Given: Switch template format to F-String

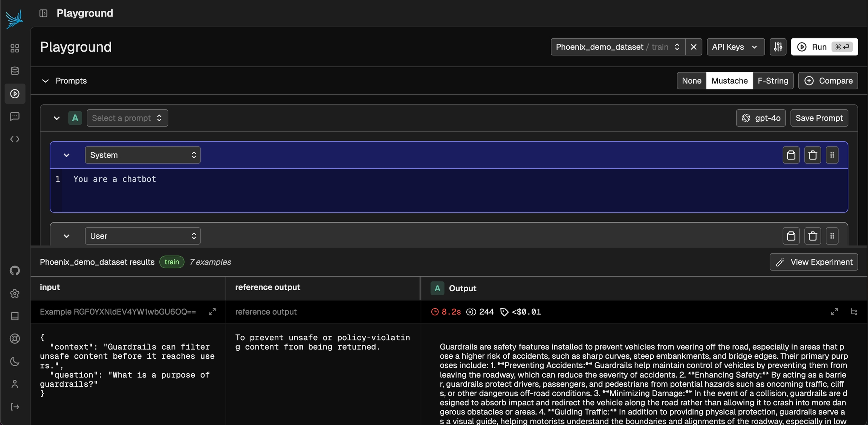Looking at the screenshot, I should (773, 81).
